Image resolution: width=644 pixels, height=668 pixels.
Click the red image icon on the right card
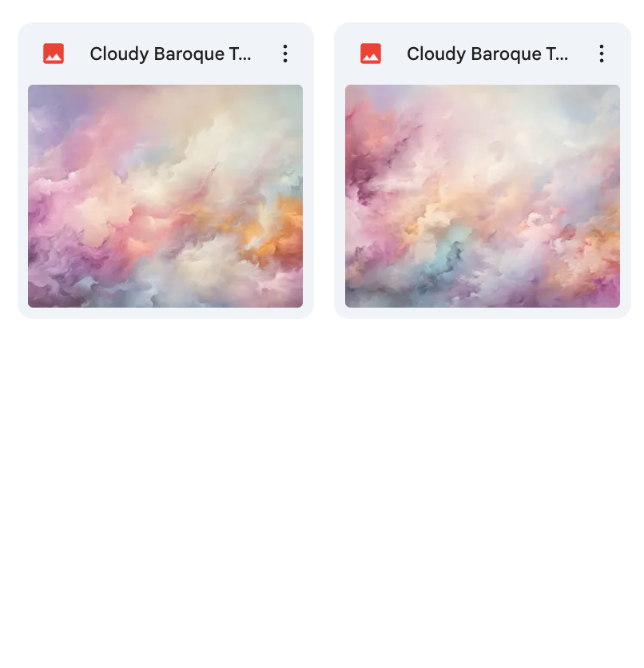(371, 54)
